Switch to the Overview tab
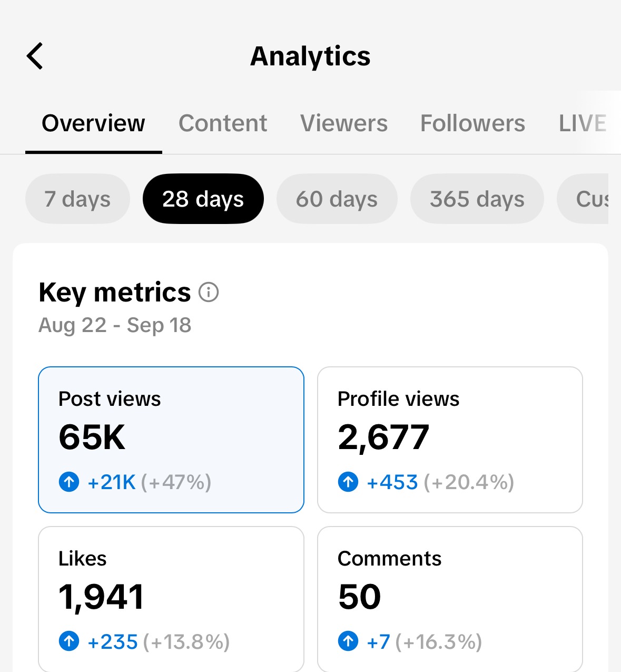 (93, 124)
